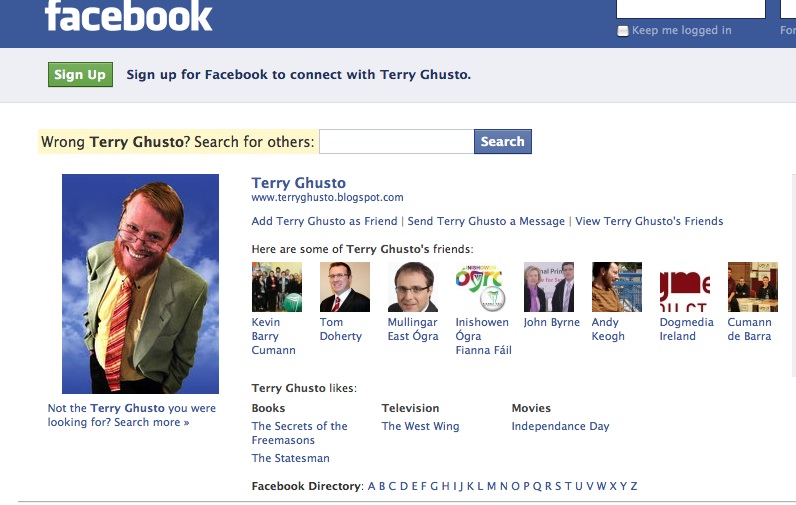Open Terry Ghusto's large profile photo
This screenshot has width=796, height=505.
click(x=140, y=284)
